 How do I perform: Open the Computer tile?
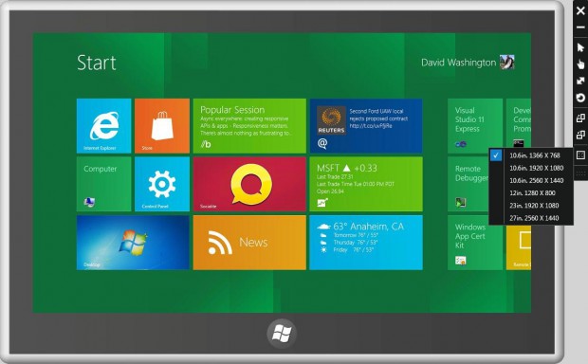pyautogui.click(x=104, y=184)
